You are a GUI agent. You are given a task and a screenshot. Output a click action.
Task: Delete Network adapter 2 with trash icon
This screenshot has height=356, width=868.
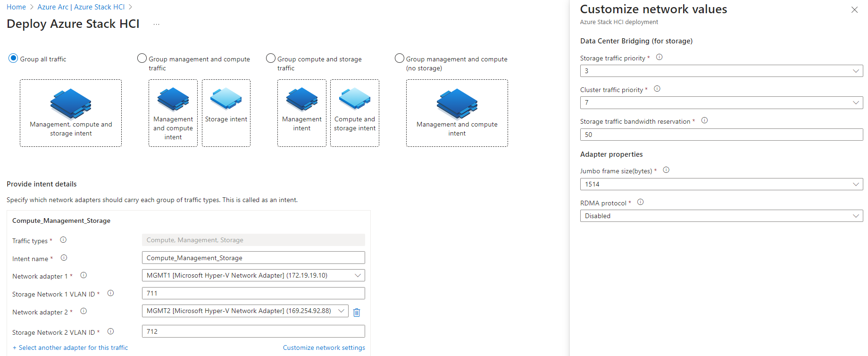pos(357,312)
